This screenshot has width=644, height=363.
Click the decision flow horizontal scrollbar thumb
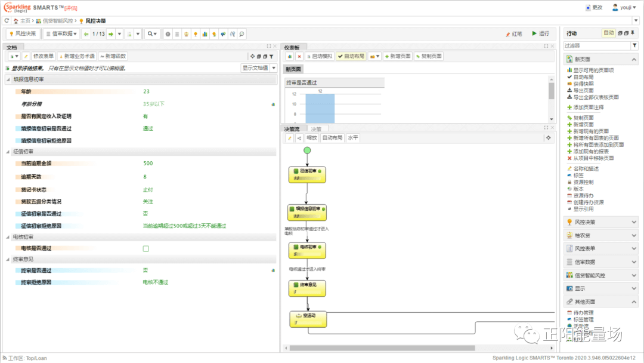pos(382,348)
